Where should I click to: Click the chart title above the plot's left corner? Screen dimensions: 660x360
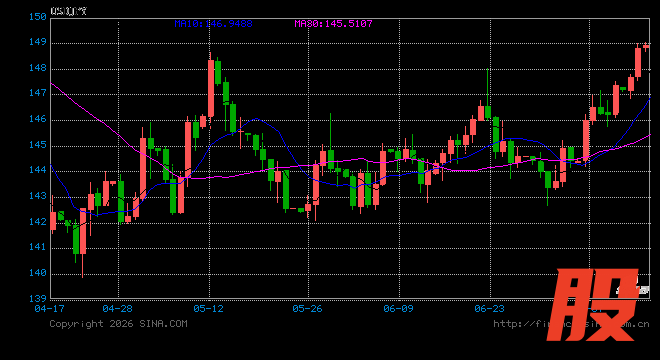point(69,11)
